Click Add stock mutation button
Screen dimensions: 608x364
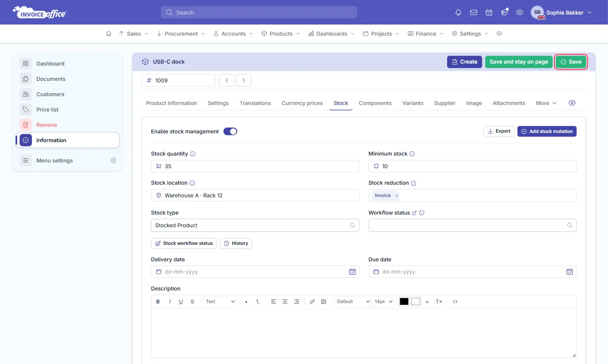click(x=547, y=131)
